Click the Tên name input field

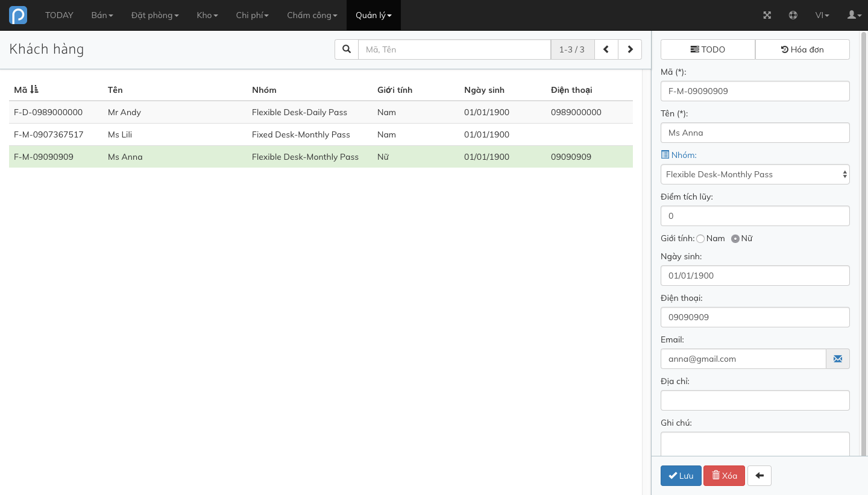click(x=755, y=133)
